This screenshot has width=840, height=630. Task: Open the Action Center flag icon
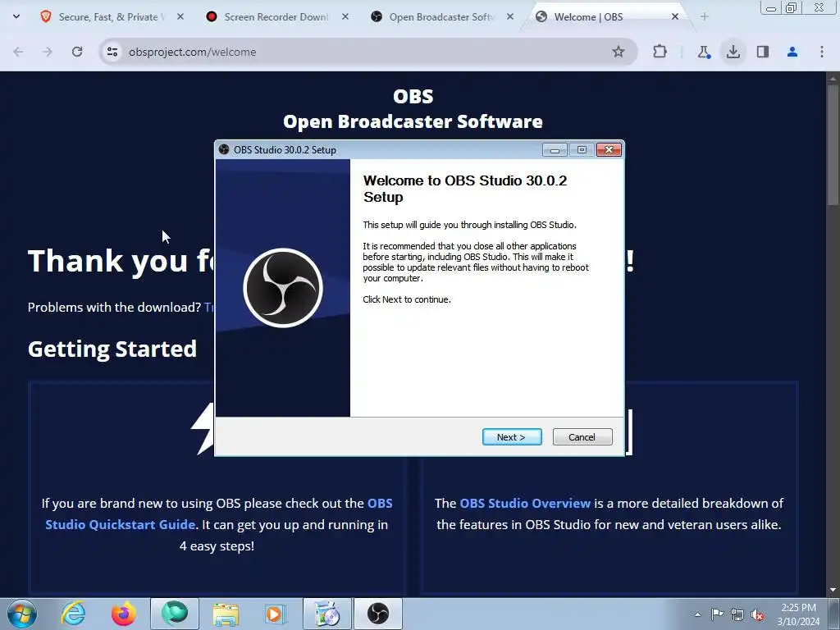pos(717,614)
